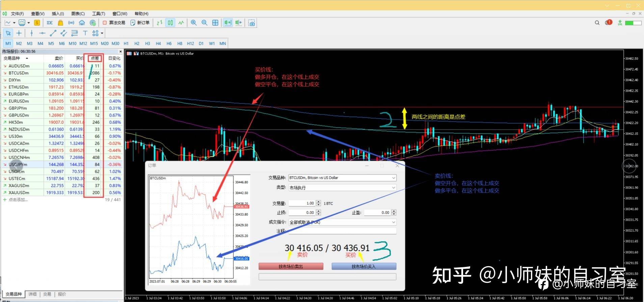This screenshot has height=302, width=644.
Task: Open the chart templates icon
Action: (x=22, y=23)
